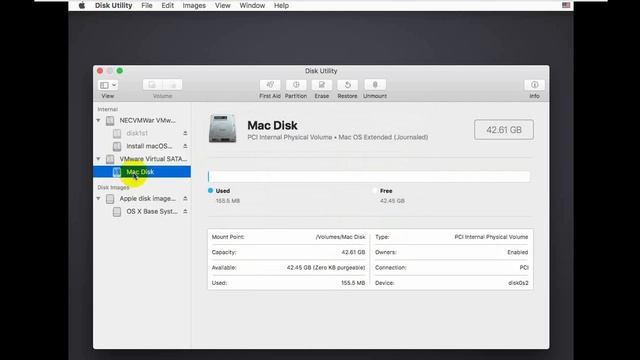Image resolution: width=640 pixels, height=360 pixels.
Task: Open the Disk Utility application menu
Action: (113, 5)
